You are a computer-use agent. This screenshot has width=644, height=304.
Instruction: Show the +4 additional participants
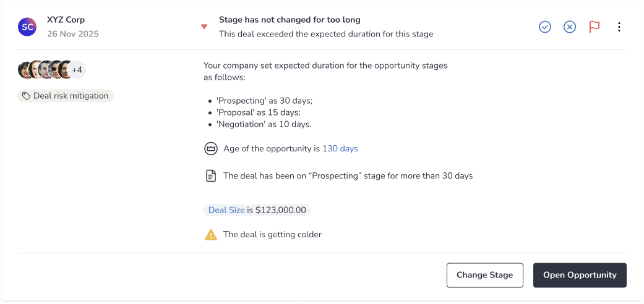77,70
